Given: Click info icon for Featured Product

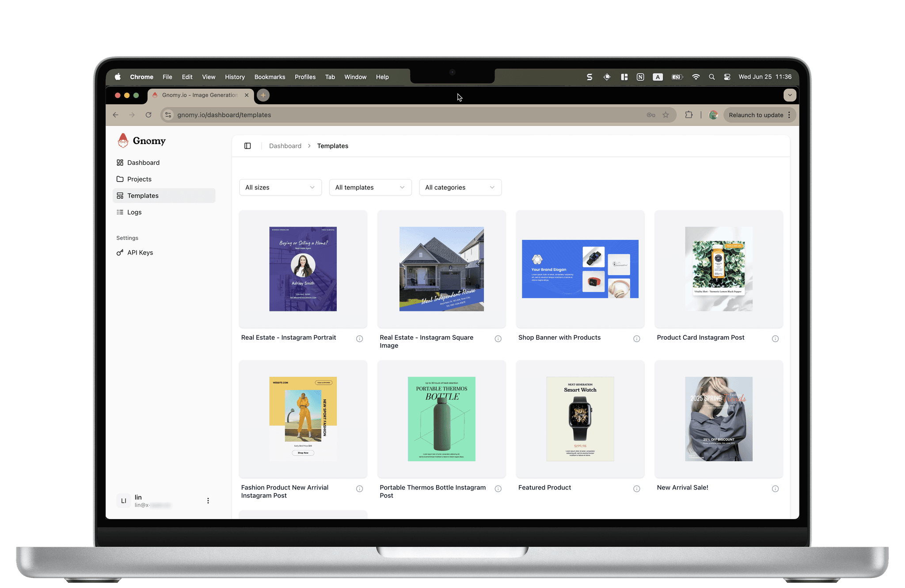Looking at the screenshot, I should tap(636, 489).
